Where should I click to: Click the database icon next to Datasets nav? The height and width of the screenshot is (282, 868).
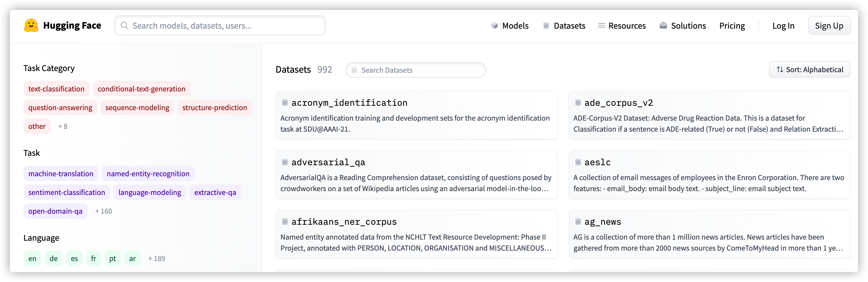pyautogui.click(x=546, y=26)
